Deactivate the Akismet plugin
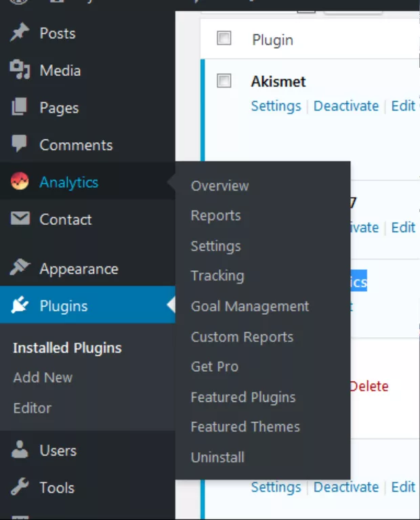 click(x=346, y=106)
